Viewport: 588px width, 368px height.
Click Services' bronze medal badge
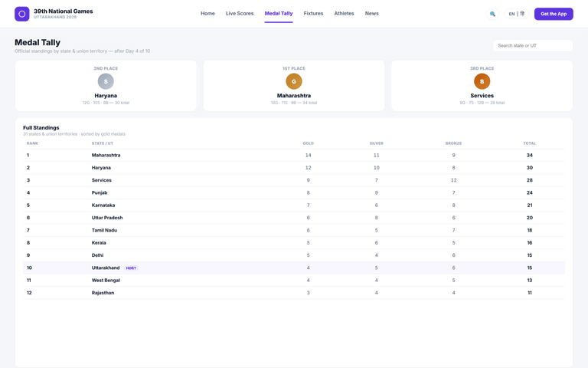tap(482, 81)
